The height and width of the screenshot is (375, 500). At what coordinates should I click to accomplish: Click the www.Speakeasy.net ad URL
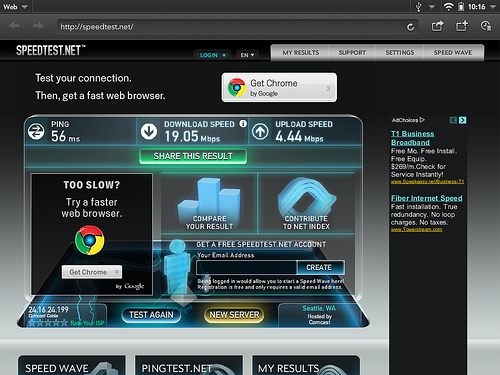(x=427, y=181)
